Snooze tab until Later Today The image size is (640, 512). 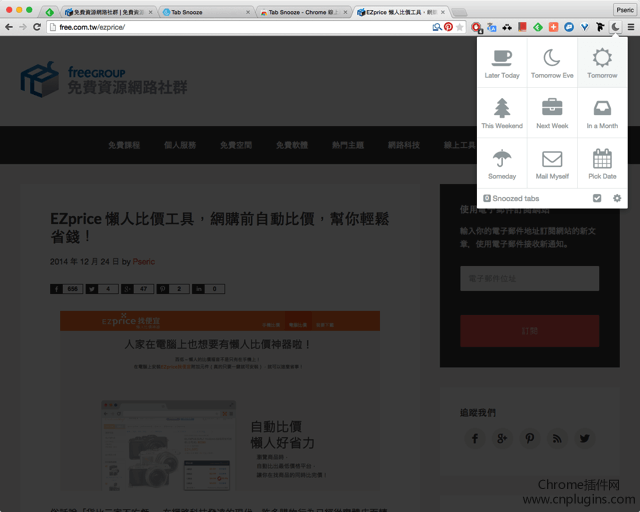[x=502, y=63]
